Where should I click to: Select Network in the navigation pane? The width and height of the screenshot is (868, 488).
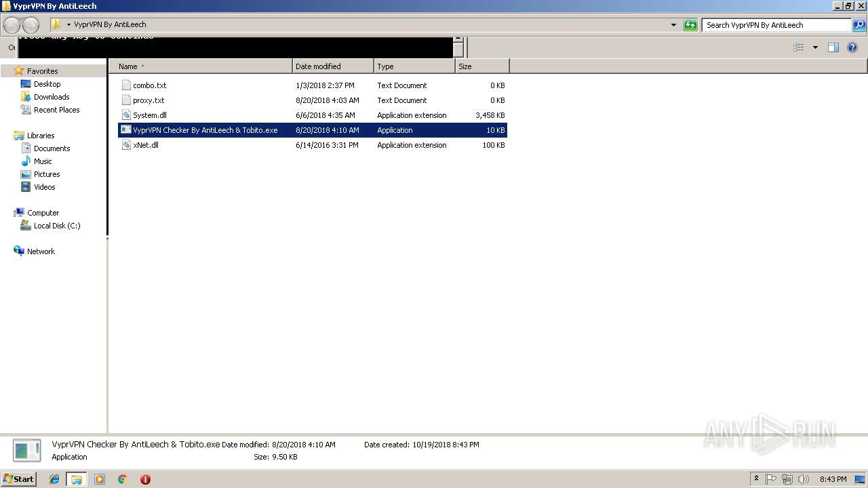click(41, 251)
